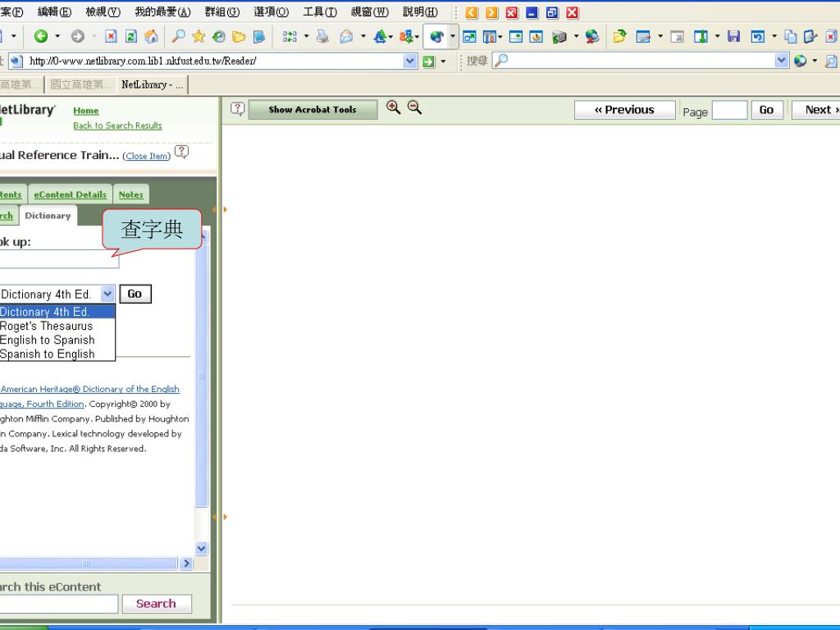Click the green go arrow next to address bar
The height and width of the screenshot is (630, 840).
click(x=428, y=61)
